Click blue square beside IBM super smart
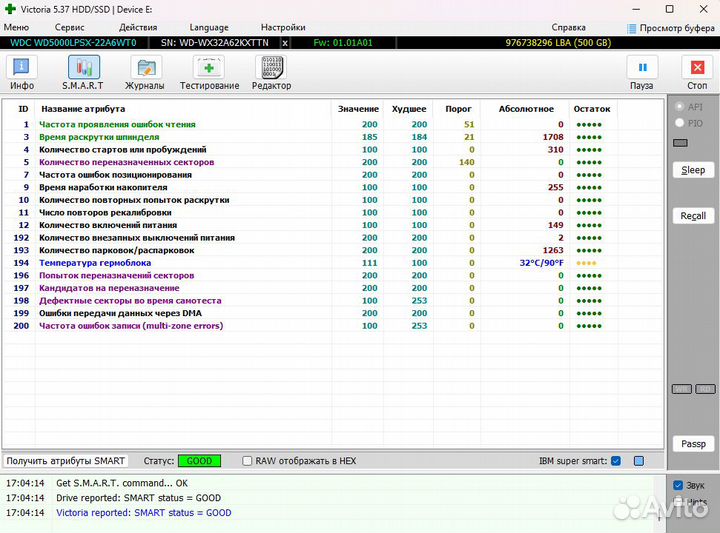Viewport: 720px width, 533px height. point(639,461)
